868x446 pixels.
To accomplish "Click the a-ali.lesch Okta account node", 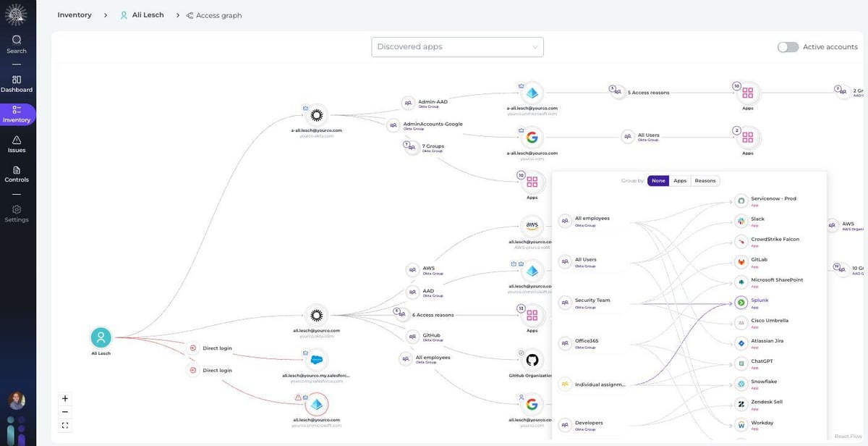I will (x=316, y=115).
